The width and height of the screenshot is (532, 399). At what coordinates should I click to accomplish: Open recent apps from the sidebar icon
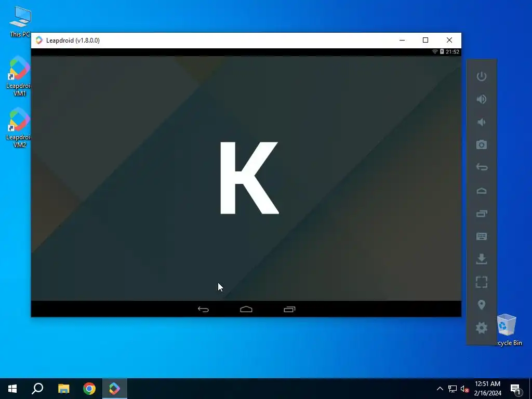coord(482,214)
